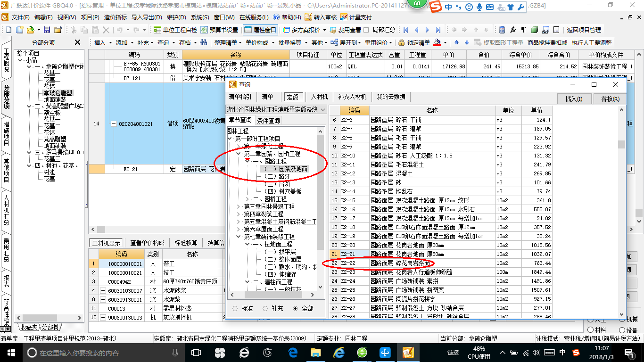Viewport: 644px width, 362px height.
Task: Click the 锁定清单 lock button
Action: pyautogui.click(x=414, y=42)
